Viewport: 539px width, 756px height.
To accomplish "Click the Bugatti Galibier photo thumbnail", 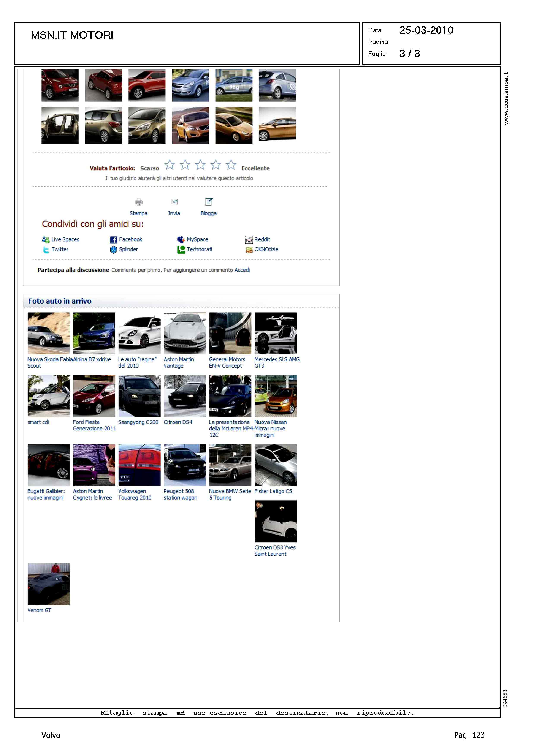I will pyautogui.click(x=48, y=465).
